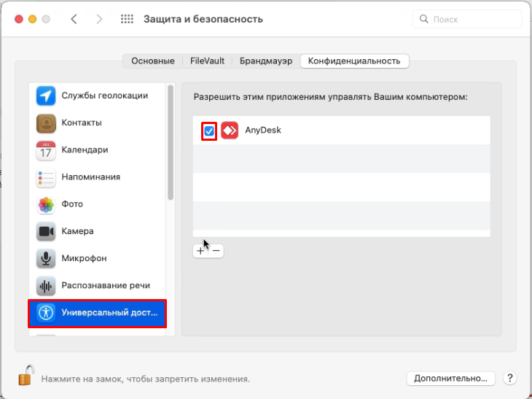532x399 pixels.
Task: Open Календари privacy category
Action: tap(85, 150)
